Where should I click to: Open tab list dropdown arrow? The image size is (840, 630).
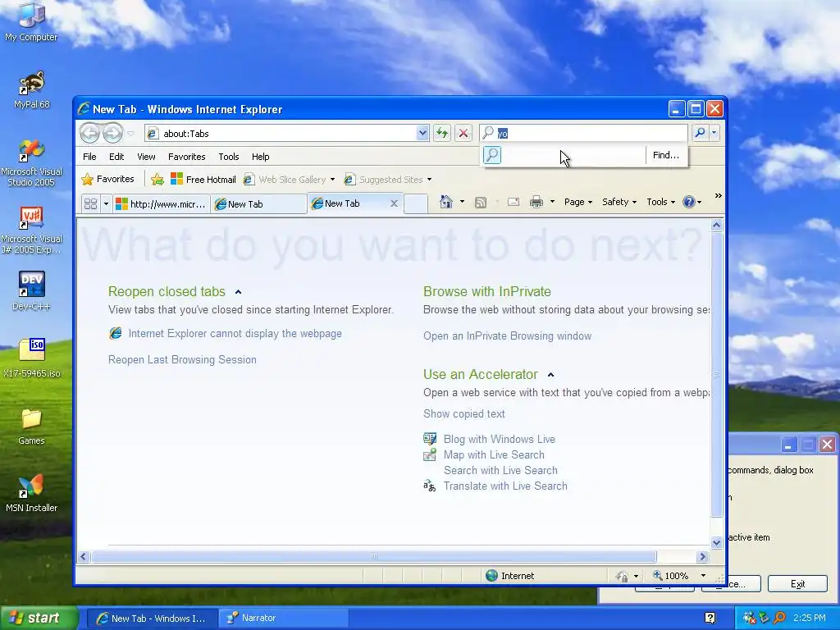click(x=106, y=203)
